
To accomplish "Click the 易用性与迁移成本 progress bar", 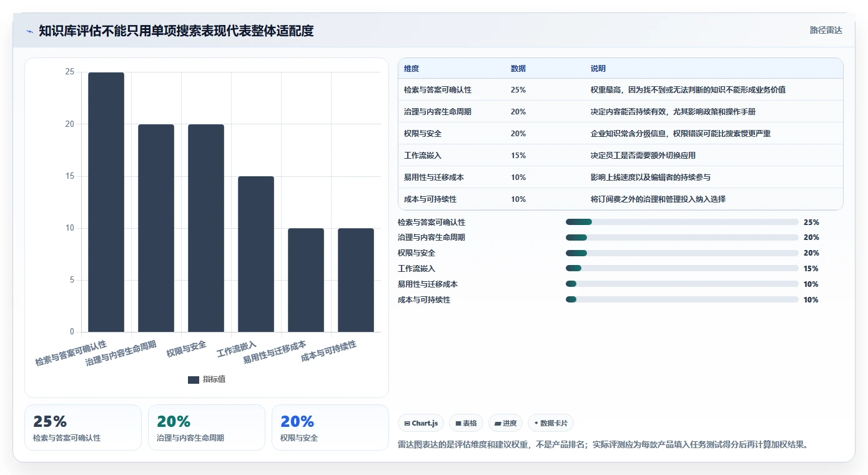I will [x=682, y=284].
